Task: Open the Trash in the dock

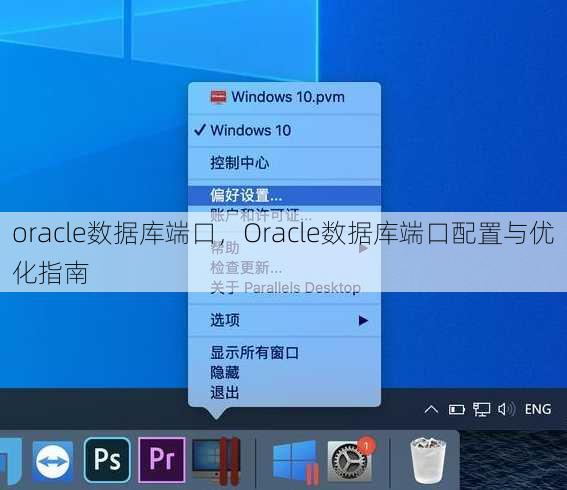Action: tap(428, 460)
